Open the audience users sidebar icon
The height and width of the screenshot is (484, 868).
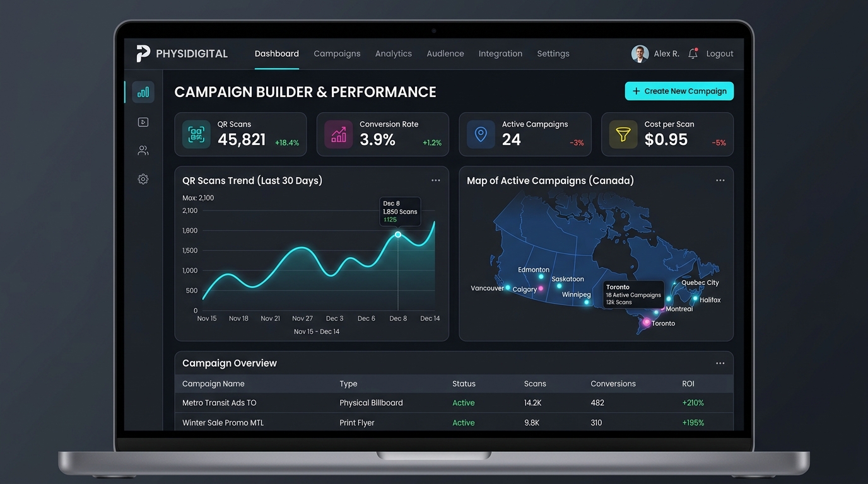(143, 151)
